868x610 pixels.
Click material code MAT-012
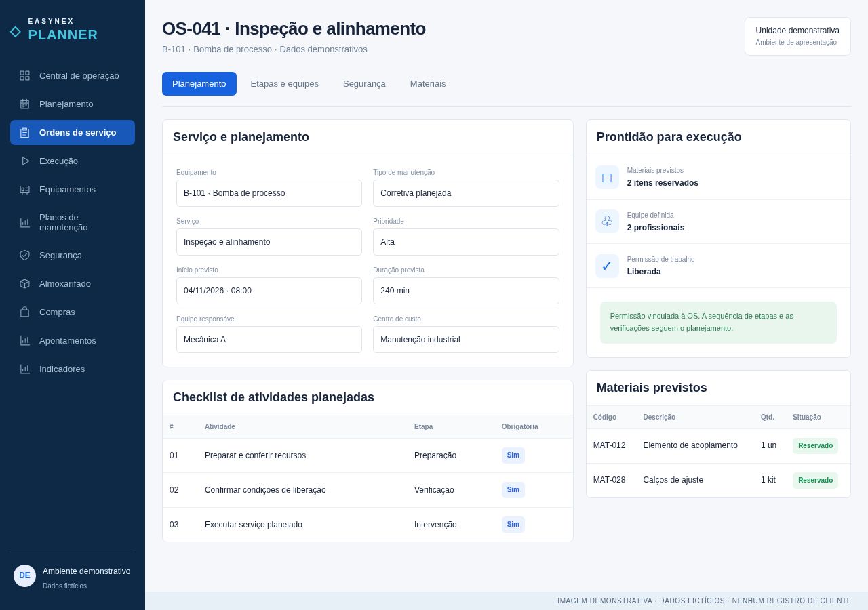(610, 445)
